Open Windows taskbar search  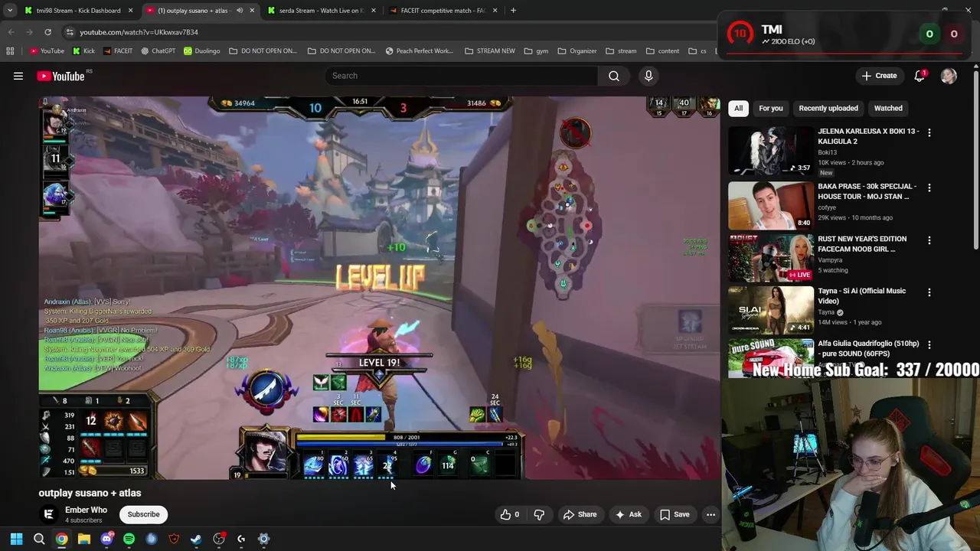pos(39,539)
